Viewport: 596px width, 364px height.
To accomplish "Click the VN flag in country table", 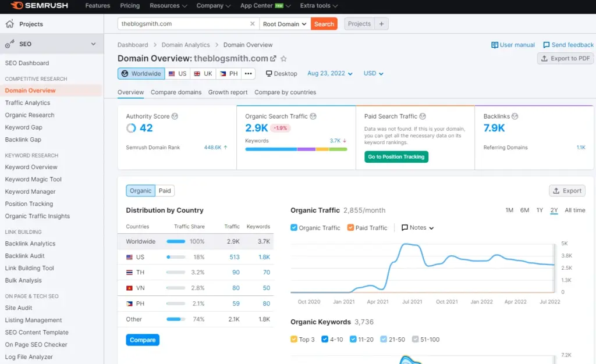I will click(x=129, y=288).
